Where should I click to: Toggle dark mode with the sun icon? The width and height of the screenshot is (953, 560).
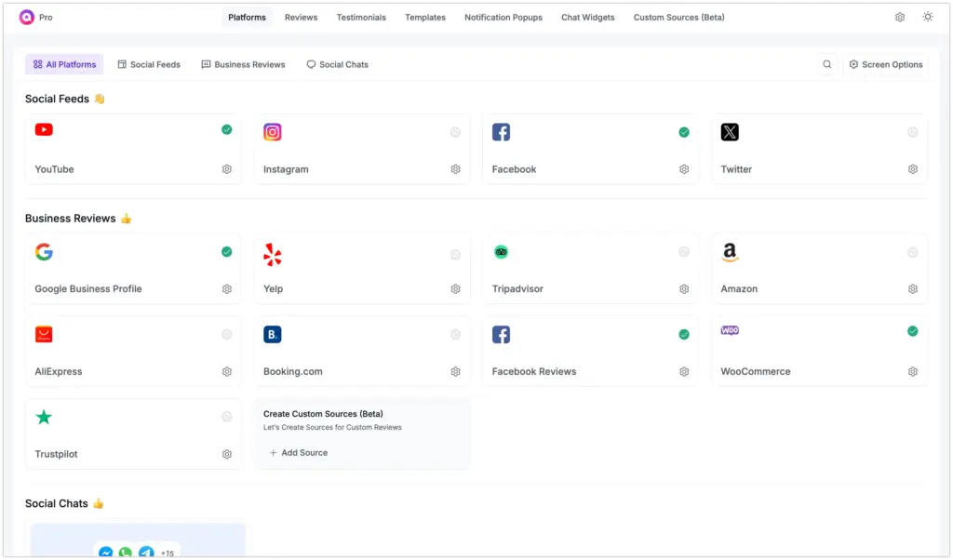point(928,17)
